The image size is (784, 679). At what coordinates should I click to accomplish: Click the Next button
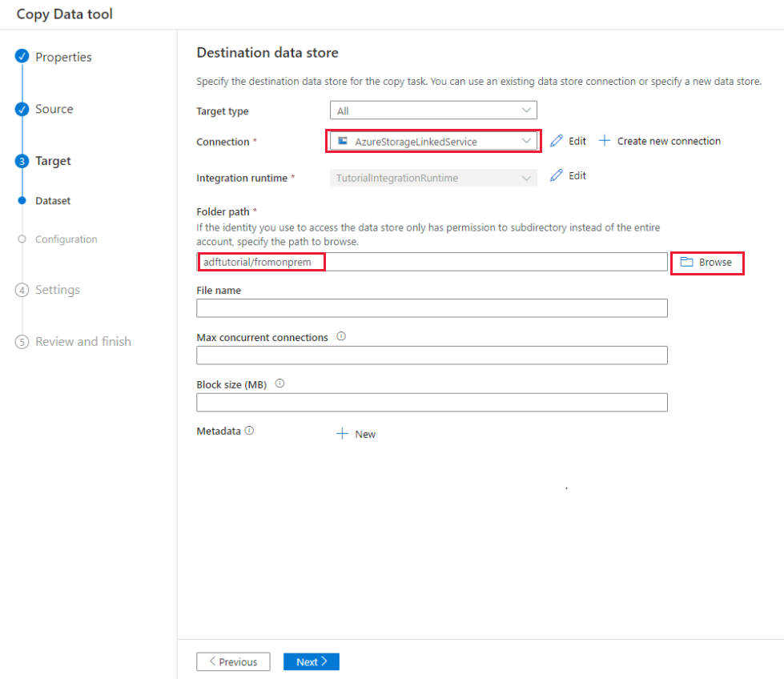311,661
